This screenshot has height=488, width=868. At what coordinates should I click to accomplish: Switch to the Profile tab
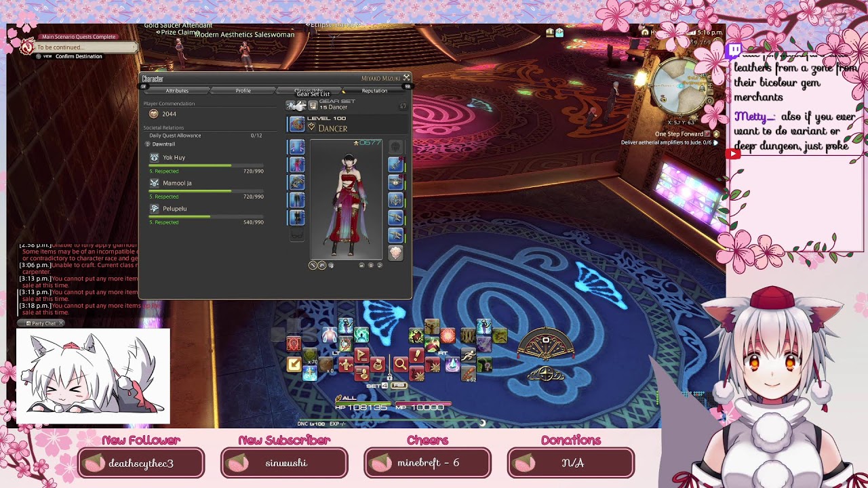(243, 91)
